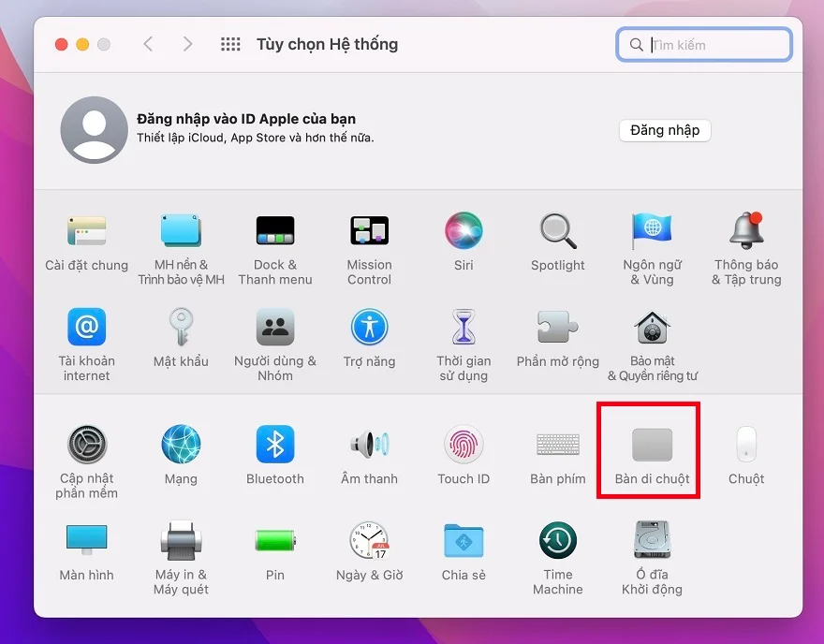Open Âm thanh sound settings
This screenshot has height=644, width=824.
point(369,449)
